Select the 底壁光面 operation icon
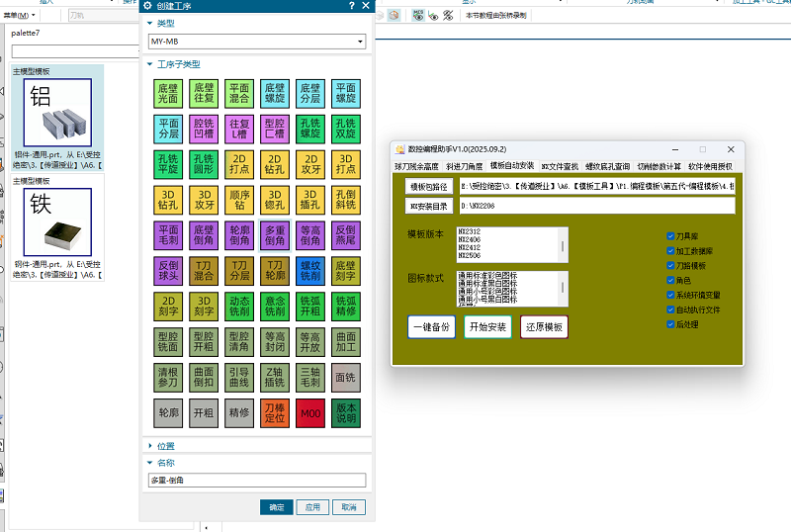Viewport: 791px width, 532px height. tap(168, 94)
